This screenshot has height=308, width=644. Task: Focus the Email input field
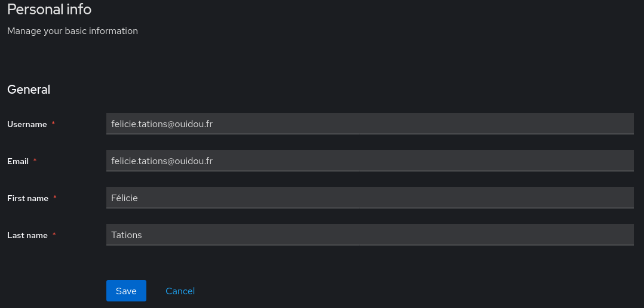click(x=369, y=161)
